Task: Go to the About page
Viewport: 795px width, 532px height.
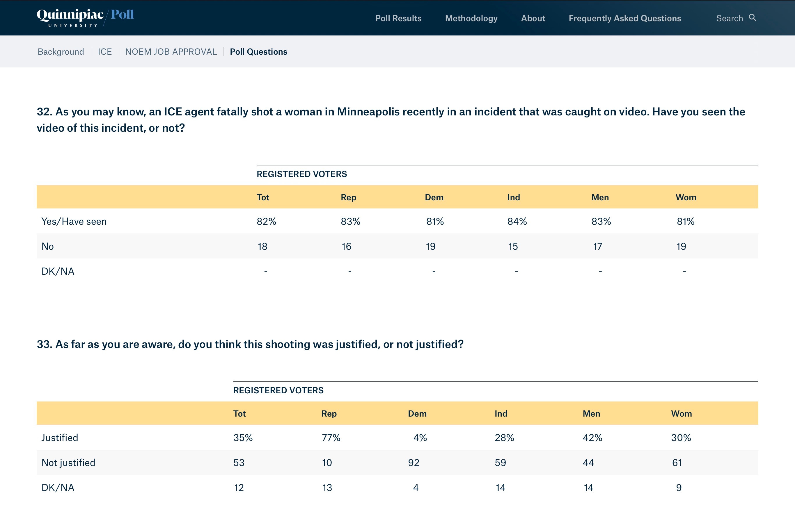Action: [x=533, y=18]
